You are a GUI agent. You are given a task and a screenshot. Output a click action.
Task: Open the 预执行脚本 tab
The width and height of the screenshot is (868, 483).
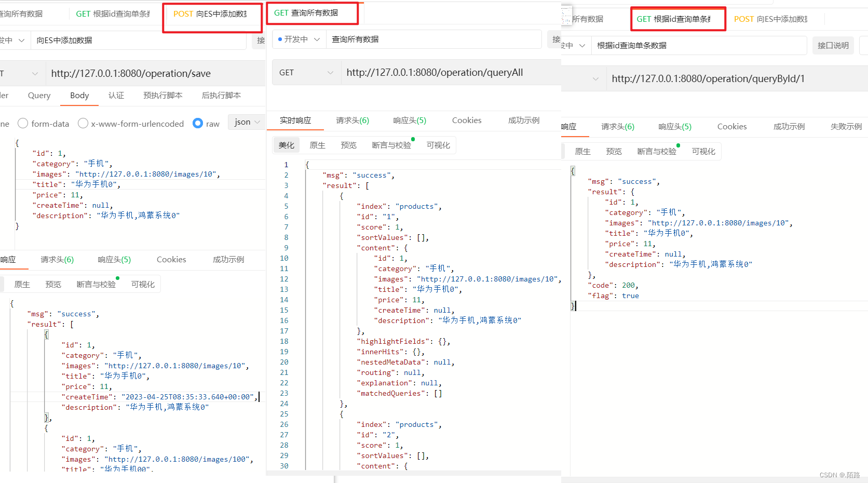(x=163, y=96)
